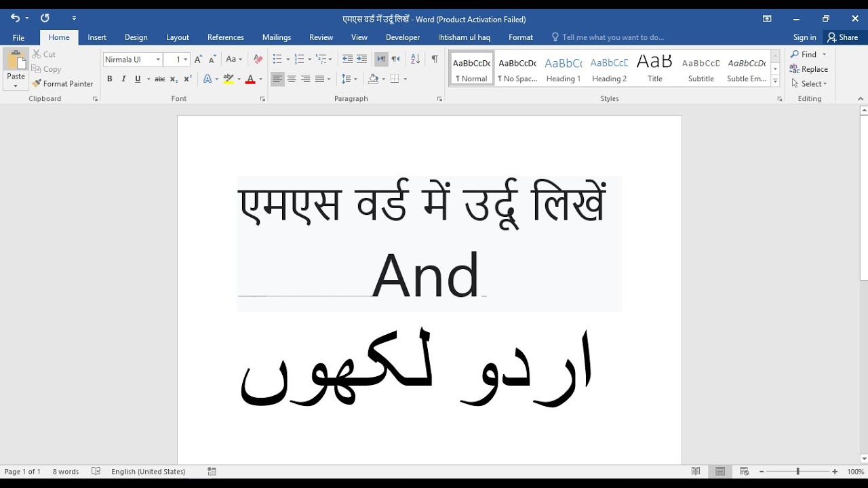This screenshot has height=488, width=868.
Task: Expand the font color arrow
Action: 261,79
